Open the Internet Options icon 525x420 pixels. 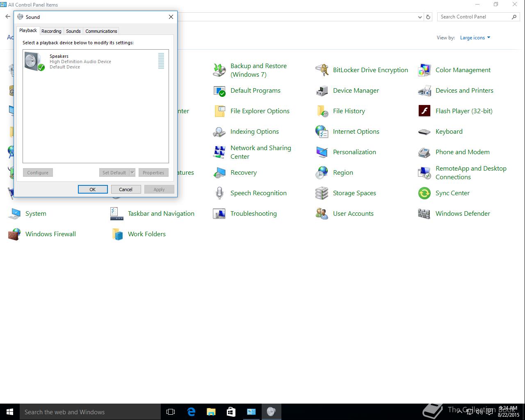(322, 132)
